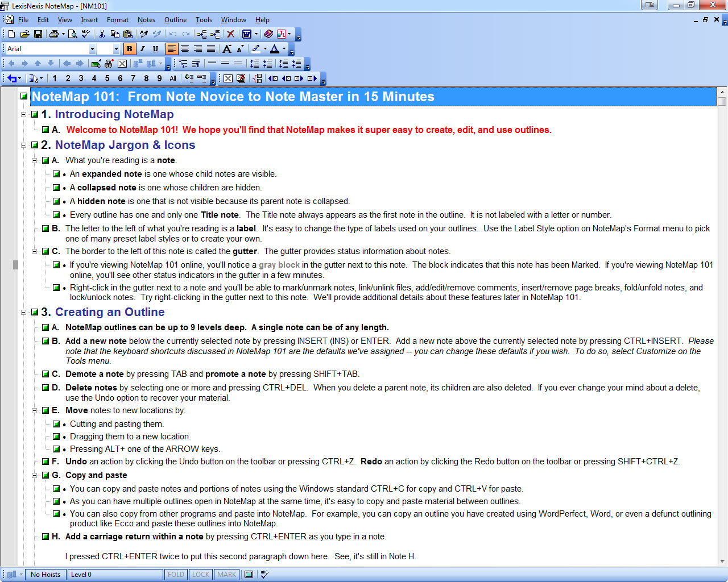Open print preview
The height and width of the screenshot is (582, 728).
click(x=73, y=34)
